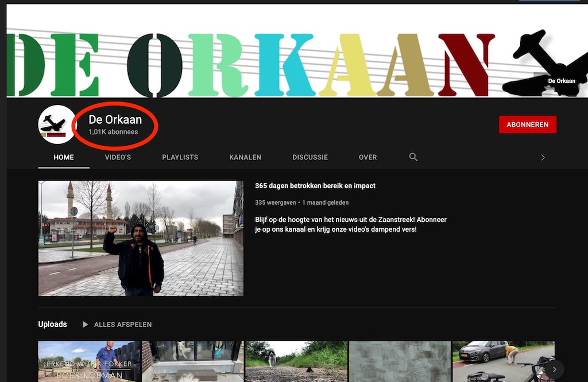This screenshot has height=382, width=588.
Task: Open the upload thumbnail with white dog at doorway
Action: (193, 361)
